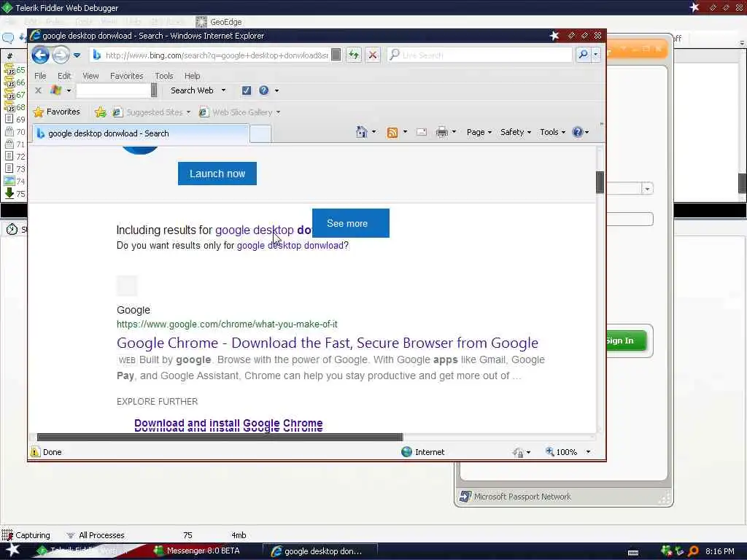
Task: Select the google desktop donwload tab
Action: point(141,133)
